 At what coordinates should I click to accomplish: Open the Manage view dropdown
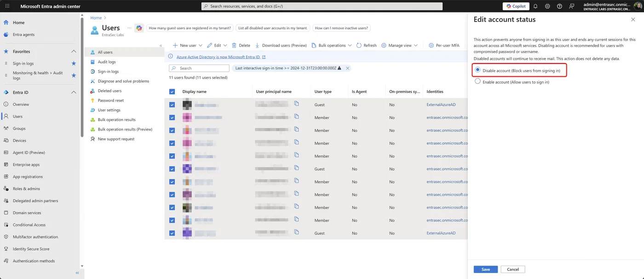399,46
